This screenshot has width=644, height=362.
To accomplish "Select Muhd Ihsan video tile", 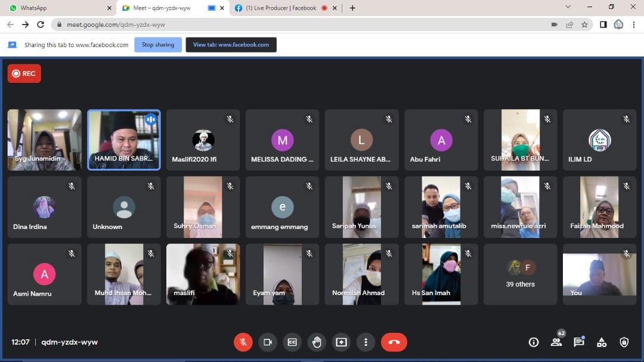I will pyautogui.click(x=123, y=274).
